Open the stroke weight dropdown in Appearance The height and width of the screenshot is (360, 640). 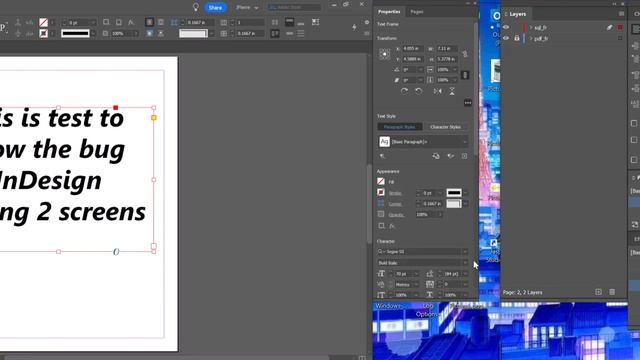(x=440, y=193)
